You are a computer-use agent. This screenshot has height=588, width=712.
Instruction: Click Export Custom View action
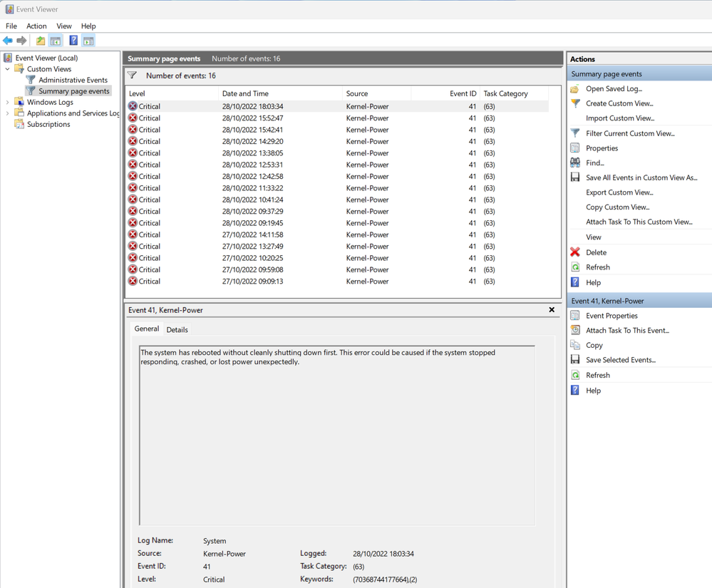(x=619, y=192)
